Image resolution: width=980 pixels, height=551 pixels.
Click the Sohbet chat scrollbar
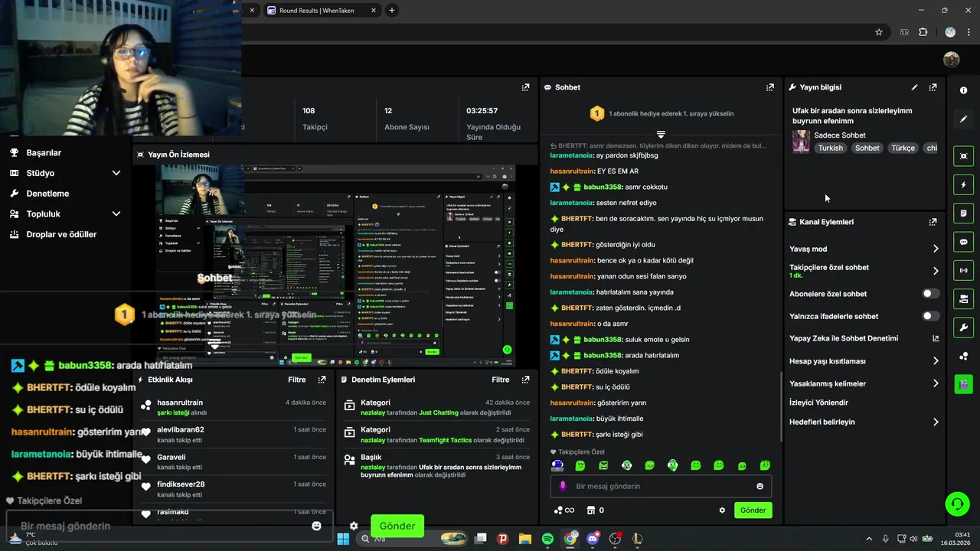[780, 408]
